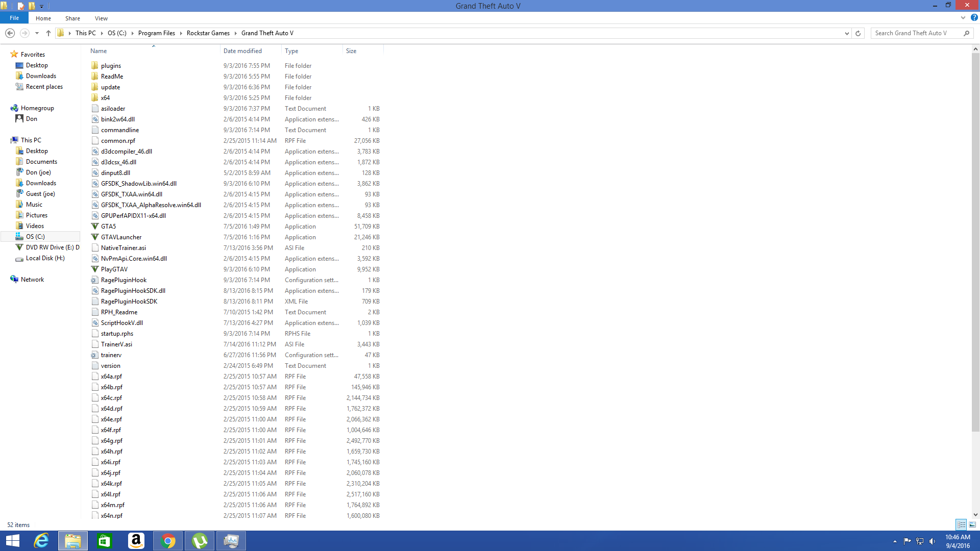
Task: Select OS (C:) in navigation pane
Action: (35, 237)
